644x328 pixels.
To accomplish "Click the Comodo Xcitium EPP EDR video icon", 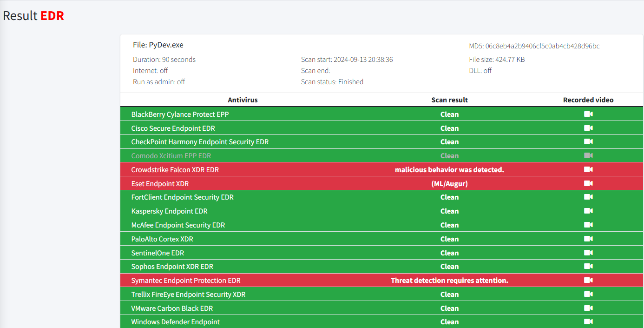I will tap(588, 155).
